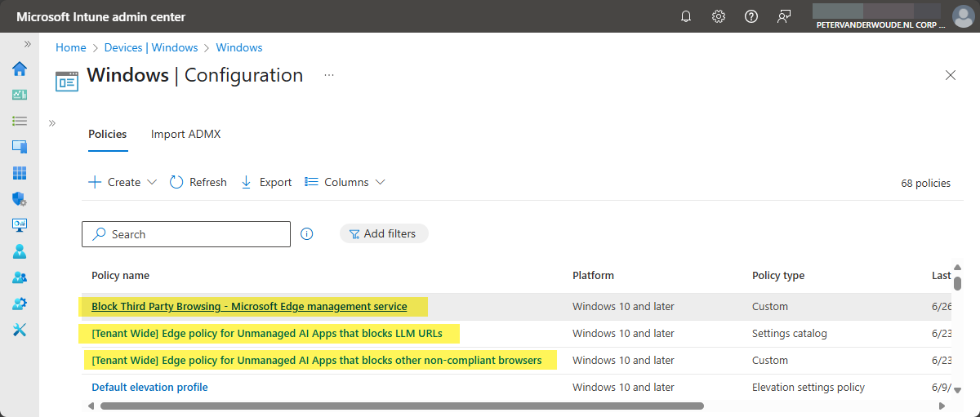Open Block Third Party Browsing policy

pos(249,307)
